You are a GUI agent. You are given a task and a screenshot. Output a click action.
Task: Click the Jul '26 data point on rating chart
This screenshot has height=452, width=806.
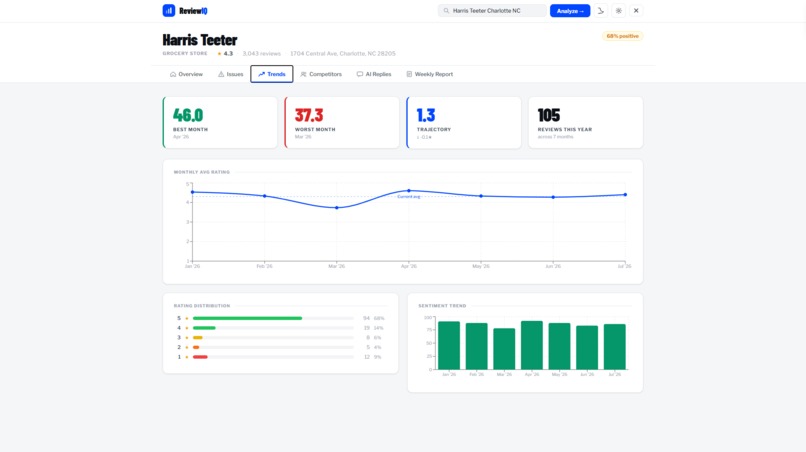625,194
